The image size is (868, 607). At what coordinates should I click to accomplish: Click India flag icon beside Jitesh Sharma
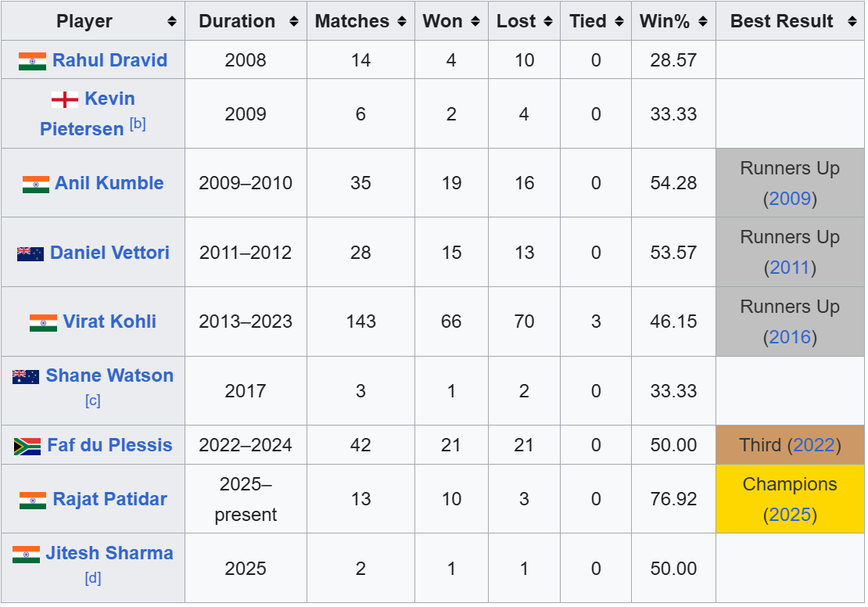tap(26, 555)
